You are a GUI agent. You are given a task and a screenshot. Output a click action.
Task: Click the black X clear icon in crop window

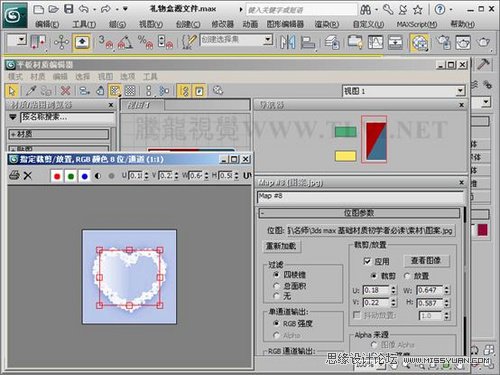click(x=28, y=175)
